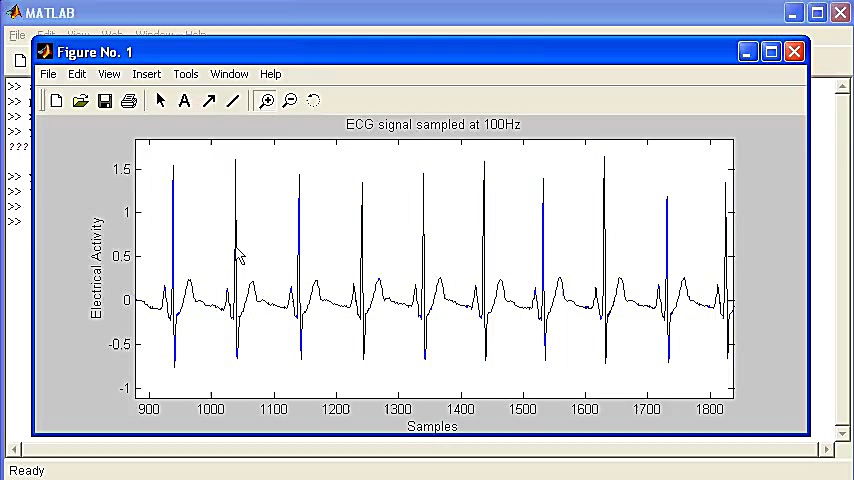The height and width of the screenshot is (480, 854).
Task: Click the '-1' y-axis tick label
Action: pos(124,388)
